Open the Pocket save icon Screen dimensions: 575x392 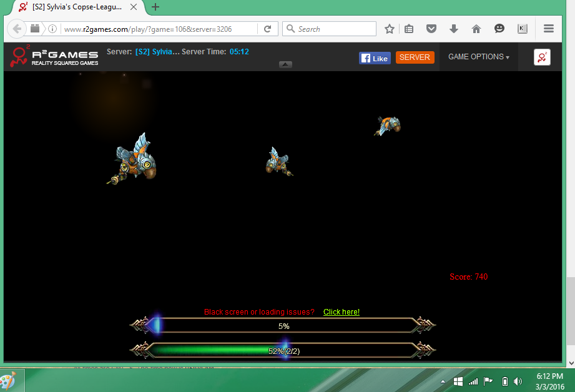(431, 29)
